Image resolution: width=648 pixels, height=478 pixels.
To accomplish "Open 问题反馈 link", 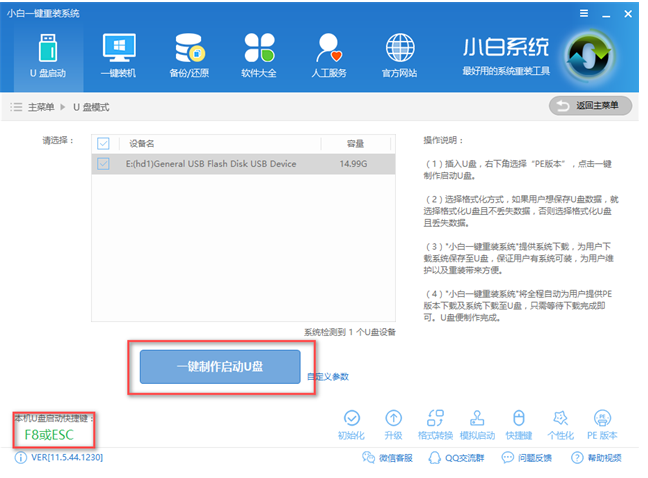I will [x=526, y=458].
